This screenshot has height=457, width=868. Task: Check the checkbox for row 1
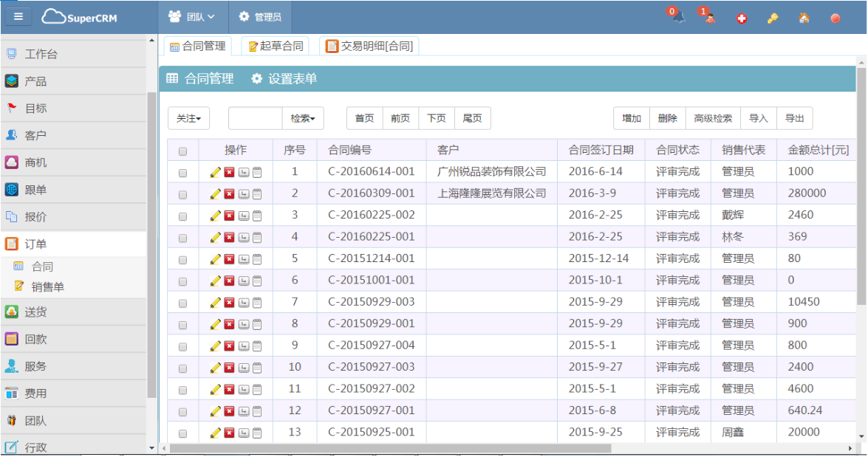(182, 173)
